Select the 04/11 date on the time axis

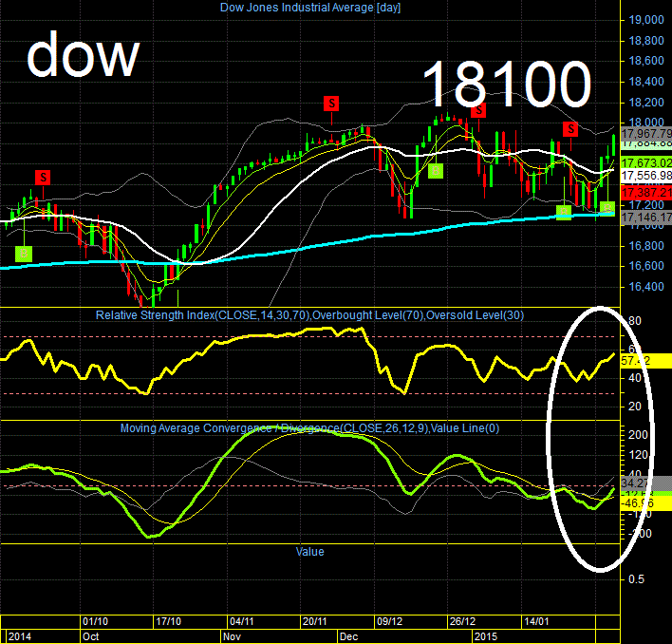242,622
